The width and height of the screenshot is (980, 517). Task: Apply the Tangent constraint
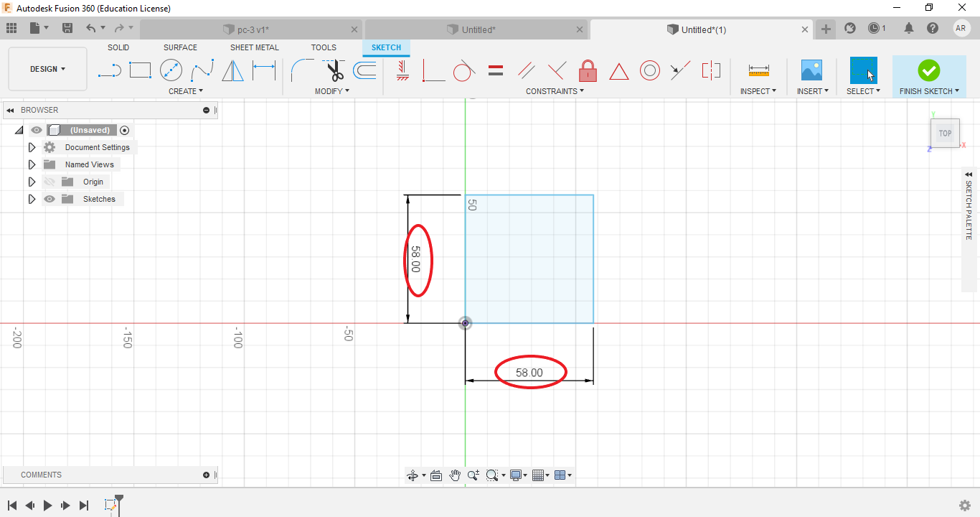pyautogui.click(x=464, y=70)
